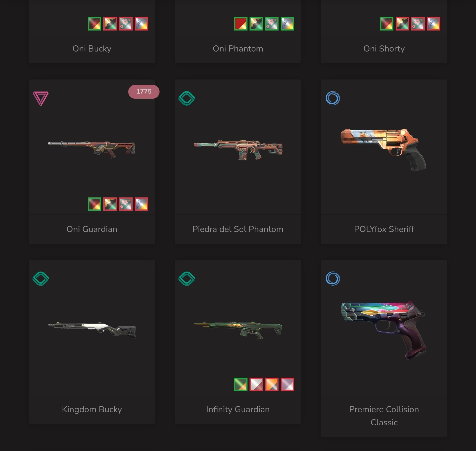Pick the pink flower chroma on Oni Guardian
This screenshot has width=476, height=451.
(x=126, y=204)
